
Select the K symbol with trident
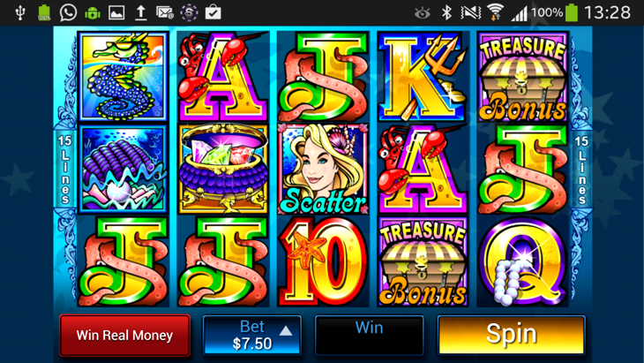(423, 77)
